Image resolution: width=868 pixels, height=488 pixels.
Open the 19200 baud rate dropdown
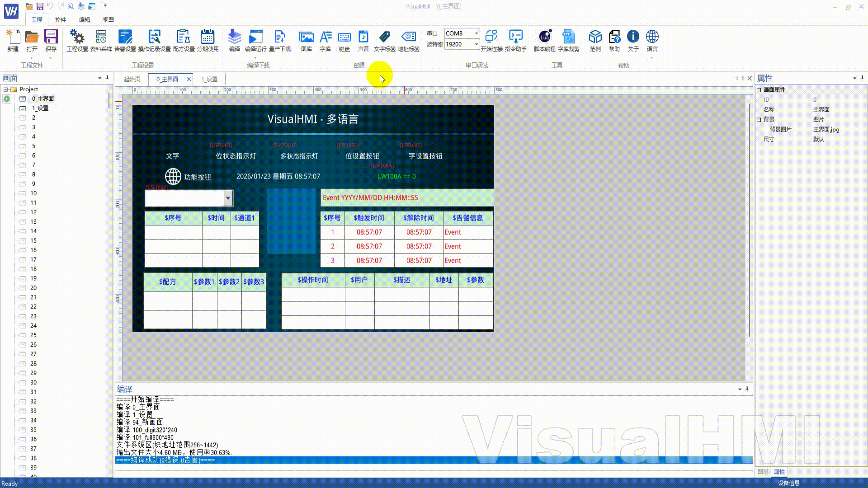click(476, 44)
